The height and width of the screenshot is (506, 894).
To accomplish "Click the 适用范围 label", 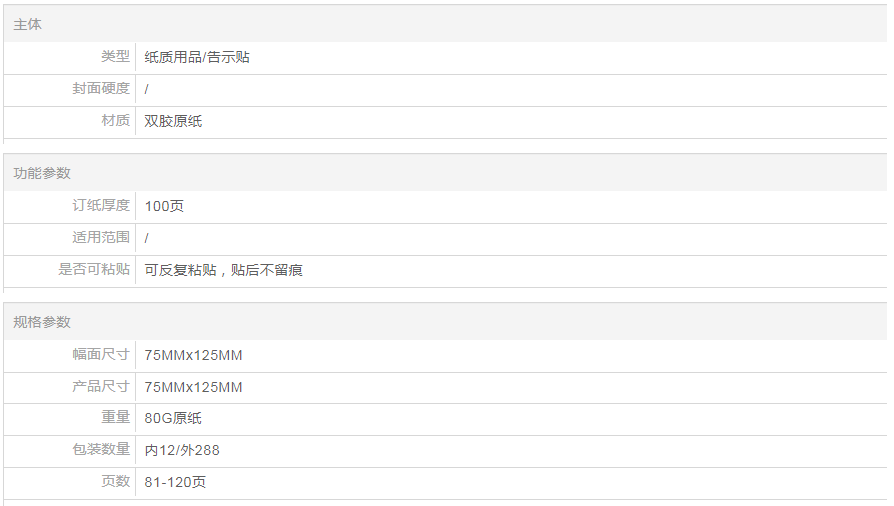I will 101,238.
